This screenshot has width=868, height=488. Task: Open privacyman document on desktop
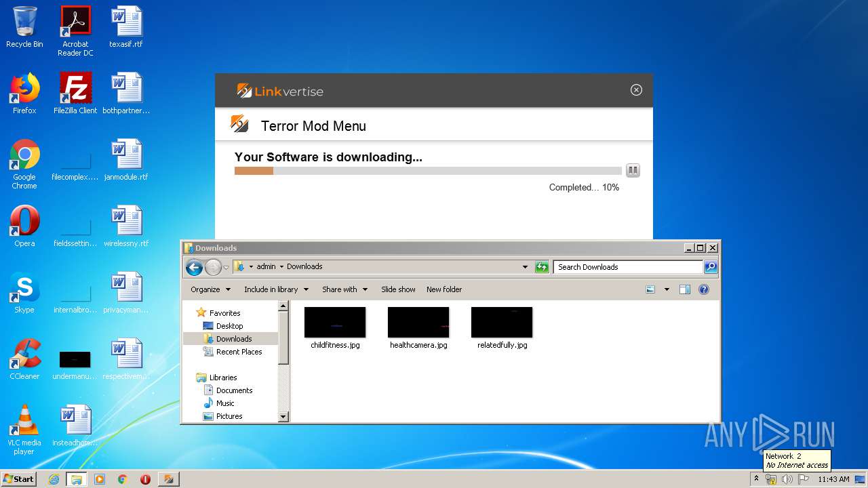click(x=126, y=293)
